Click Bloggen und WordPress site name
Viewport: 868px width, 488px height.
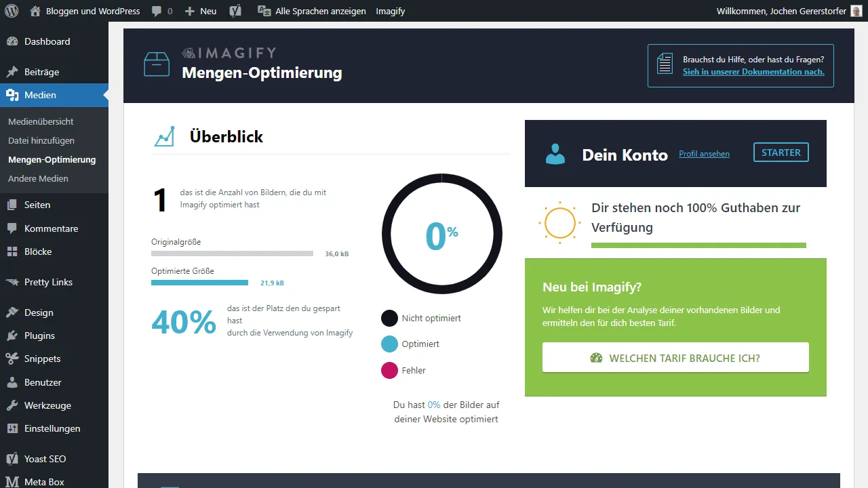pos(94,12)
